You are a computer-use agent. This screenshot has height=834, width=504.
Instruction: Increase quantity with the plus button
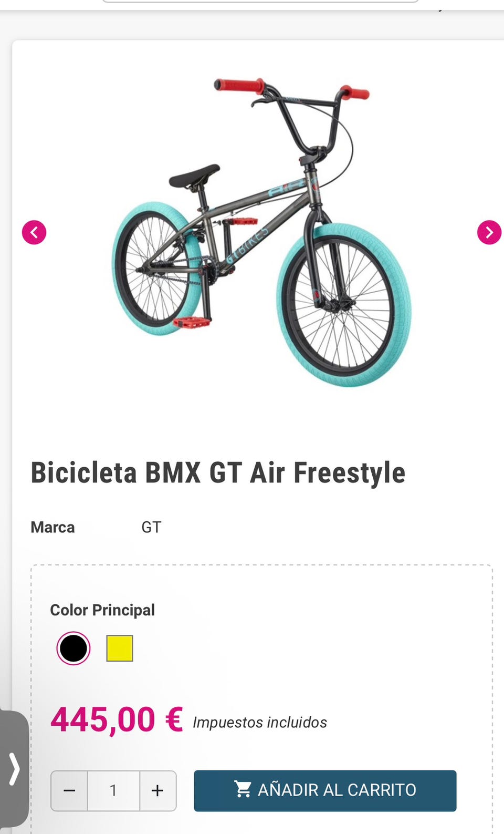pos(157,790)
